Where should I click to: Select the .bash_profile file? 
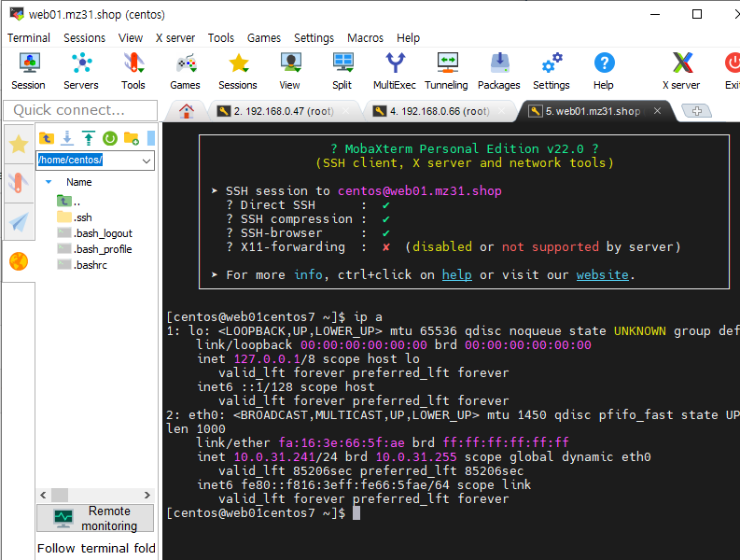[x=94, y=249]
